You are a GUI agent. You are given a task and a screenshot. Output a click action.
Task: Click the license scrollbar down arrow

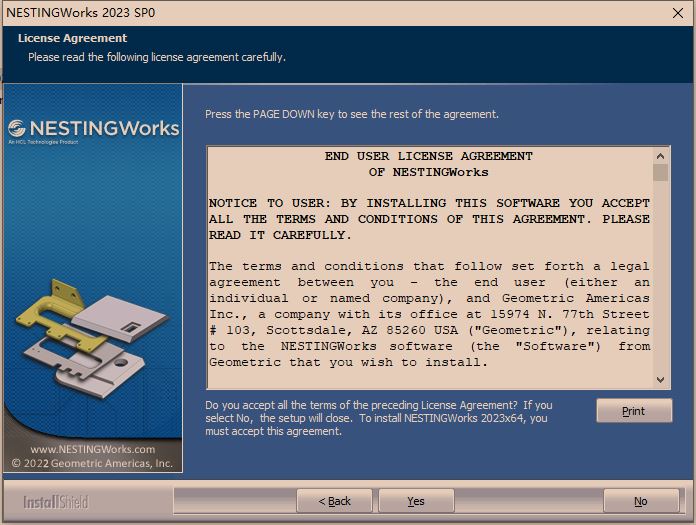(660, 380)
